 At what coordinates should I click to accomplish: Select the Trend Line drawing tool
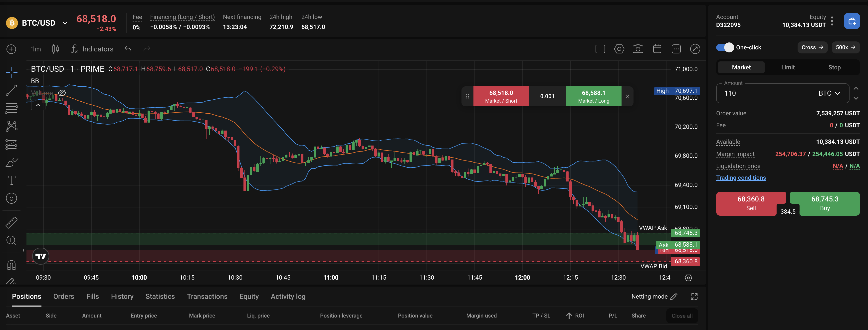coord(11,90)
